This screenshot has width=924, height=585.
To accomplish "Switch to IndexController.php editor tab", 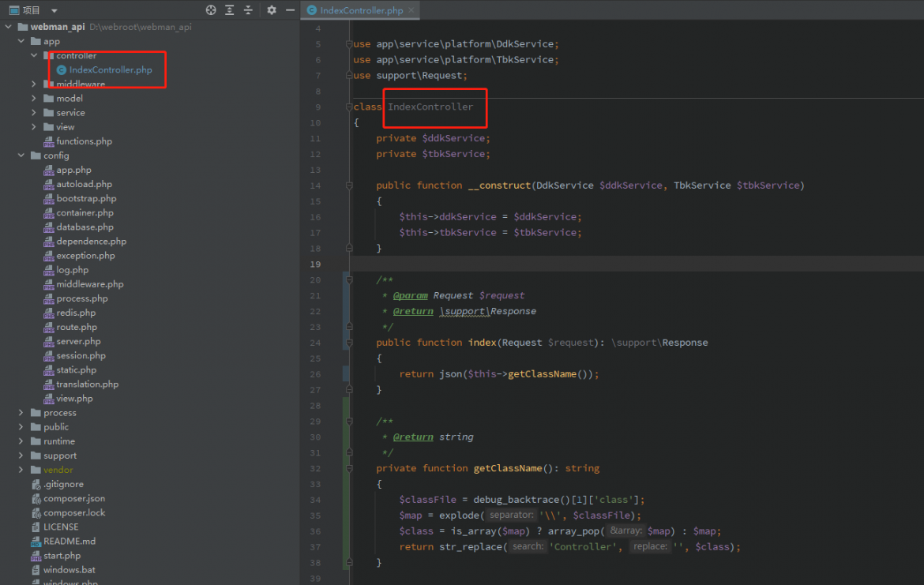I will 361,10.
